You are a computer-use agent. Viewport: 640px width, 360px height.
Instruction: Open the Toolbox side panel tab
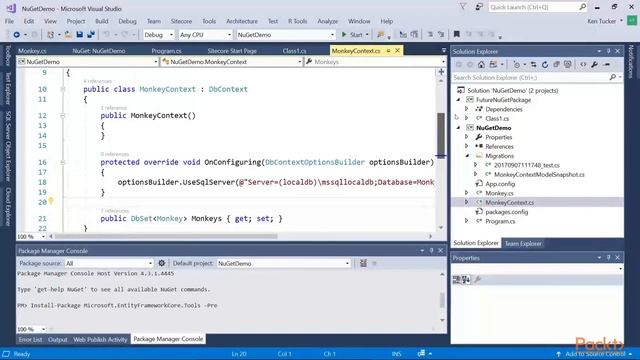click(7, 55)
